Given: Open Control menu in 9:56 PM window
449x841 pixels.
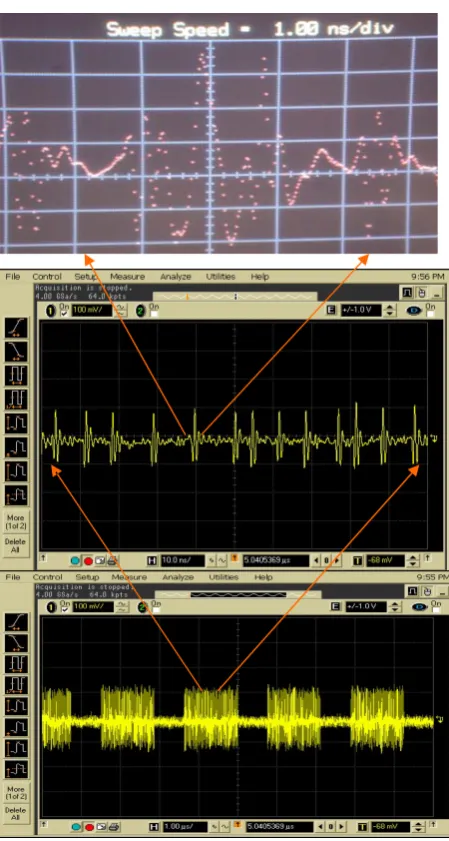Looking at the screenshot, I should click(x=47, y=277).
